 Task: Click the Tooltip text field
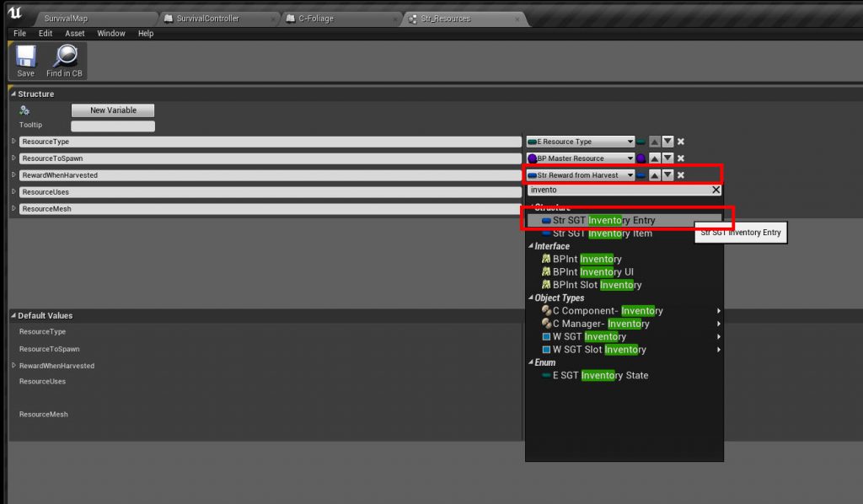pos(113,126)
